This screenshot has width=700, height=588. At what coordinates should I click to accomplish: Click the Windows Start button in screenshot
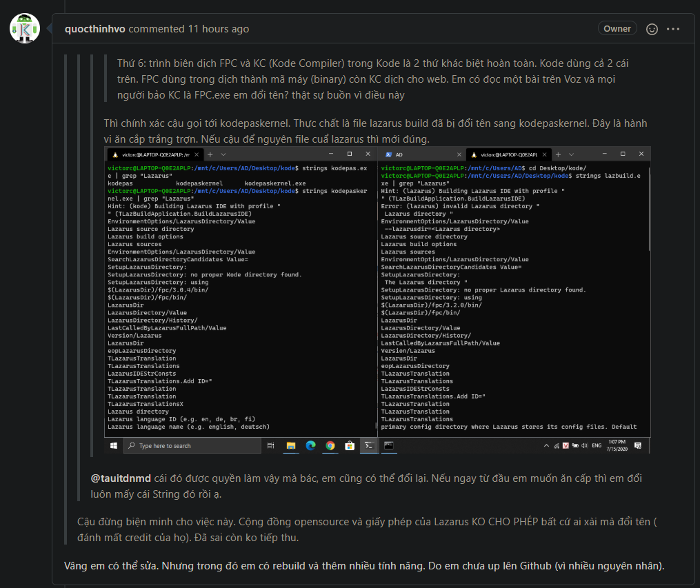[x=114, y=446]
